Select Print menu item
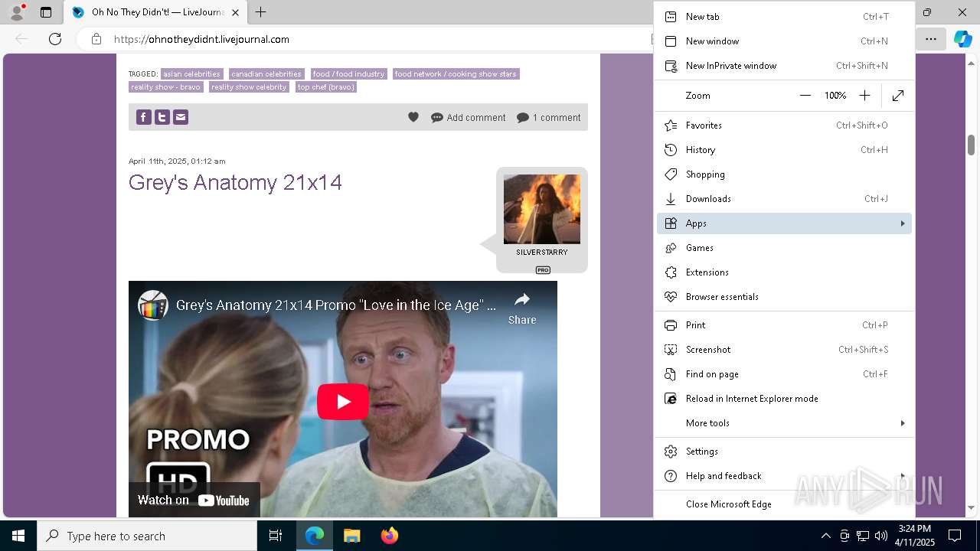 [785, 325]
